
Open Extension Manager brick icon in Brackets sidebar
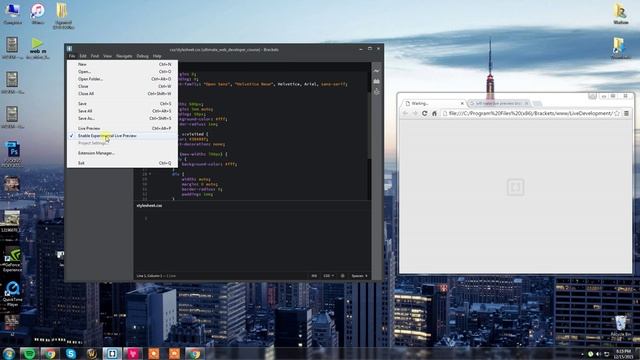(376, 81)
